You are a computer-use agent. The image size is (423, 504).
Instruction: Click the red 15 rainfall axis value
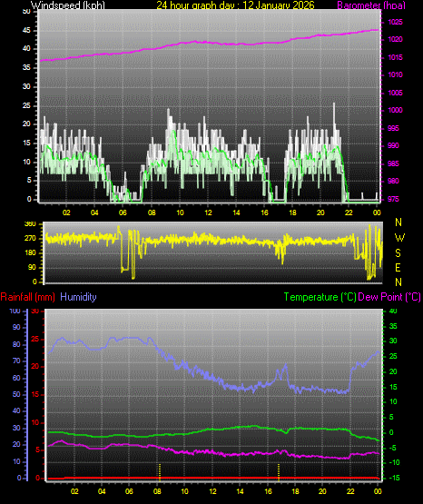(35, 394)
